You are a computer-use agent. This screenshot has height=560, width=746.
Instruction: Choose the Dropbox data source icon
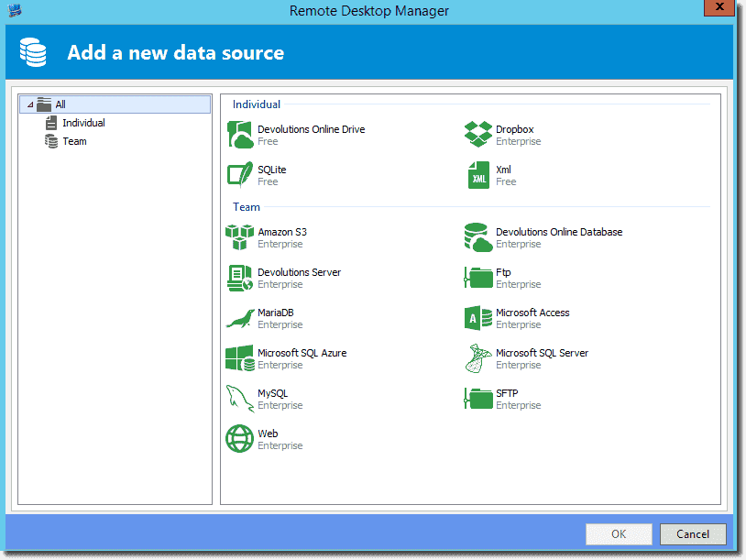tap(478, 134)
